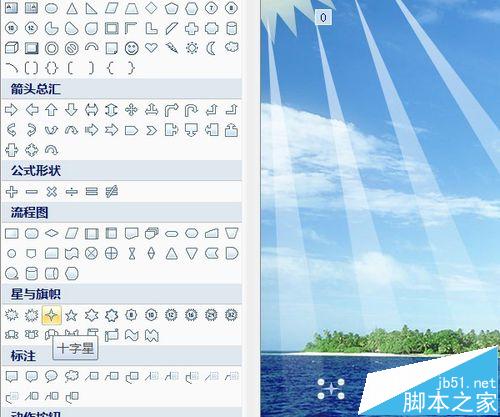Click the star shape on the slide
500x417 pixels.
331,389
